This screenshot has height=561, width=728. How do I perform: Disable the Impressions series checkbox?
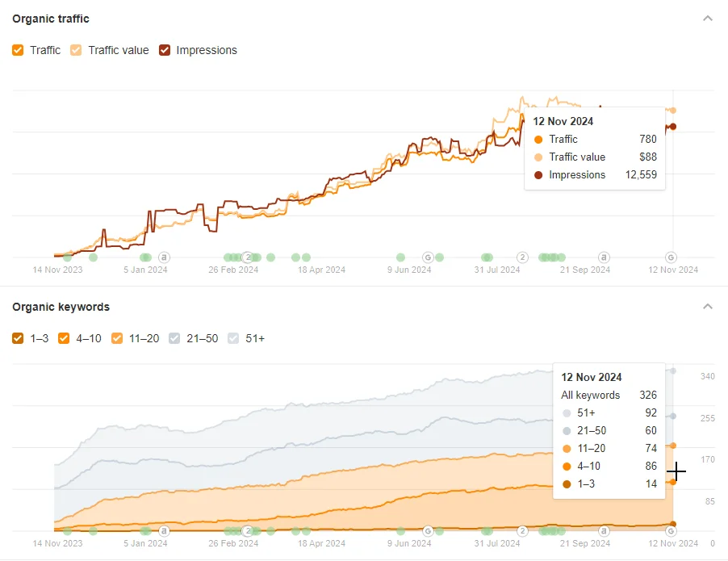(x=165, y=50)
